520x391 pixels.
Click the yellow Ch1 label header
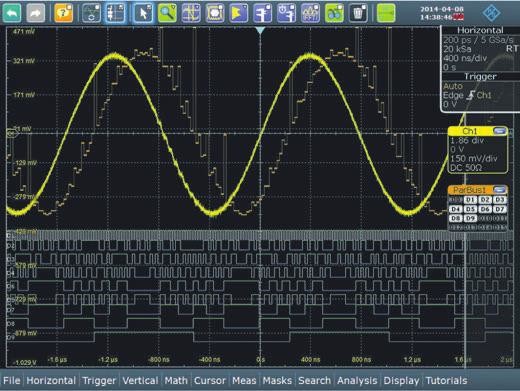470,131
